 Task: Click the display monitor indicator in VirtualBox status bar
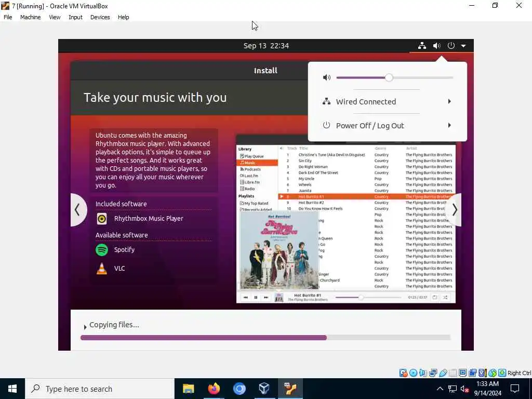(x=462, y=373)
